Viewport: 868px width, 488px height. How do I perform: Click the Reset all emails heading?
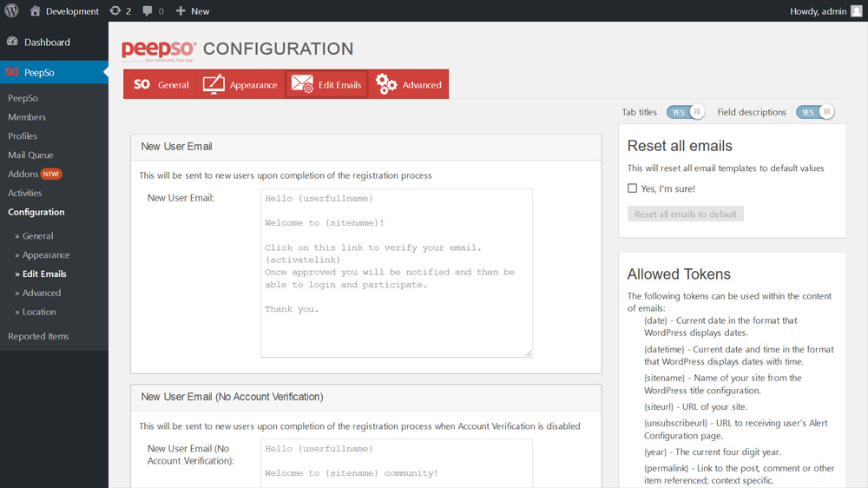coord(680,146)
